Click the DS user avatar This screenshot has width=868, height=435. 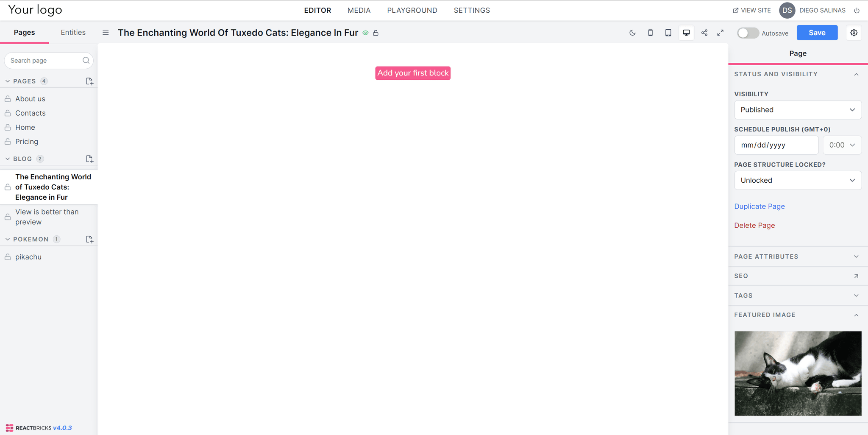point(787,10)
